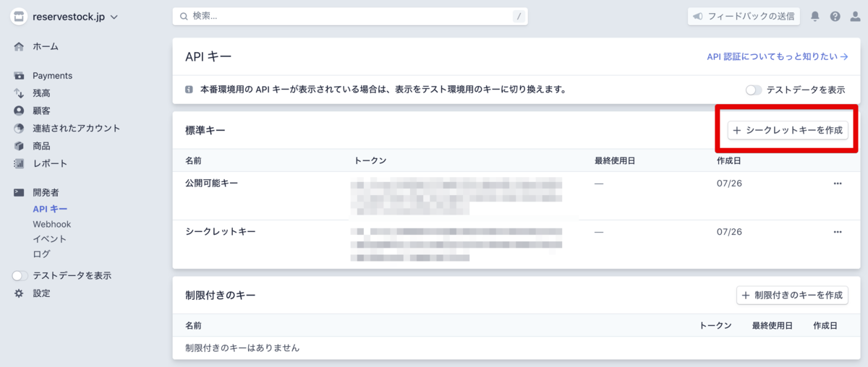Focus the 検索 search field
The width and height of the screenshot is (868, 367).
pos(350,16)
